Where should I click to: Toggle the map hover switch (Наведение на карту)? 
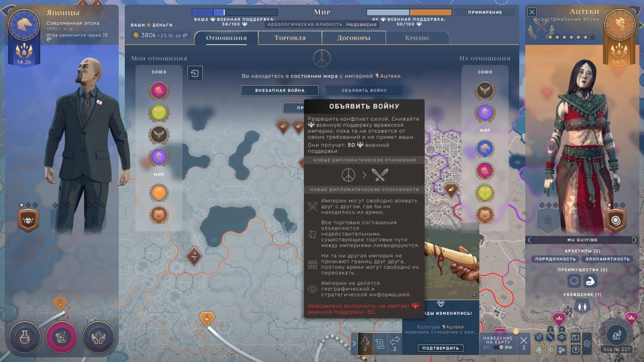pyautogui.click(x=498, y=347)
